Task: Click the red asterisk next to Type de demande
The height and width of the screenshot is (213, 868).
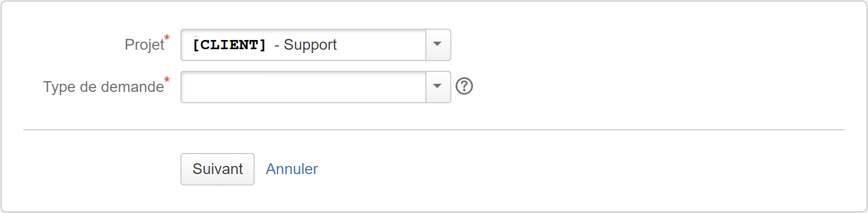Action: pos(167,79)
